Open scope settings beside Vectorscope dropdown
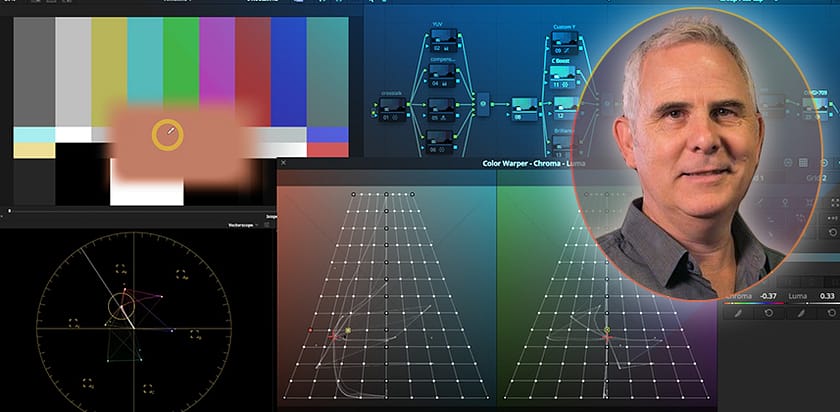Viewport: 840px width, 412px height. tap(266, 225)
